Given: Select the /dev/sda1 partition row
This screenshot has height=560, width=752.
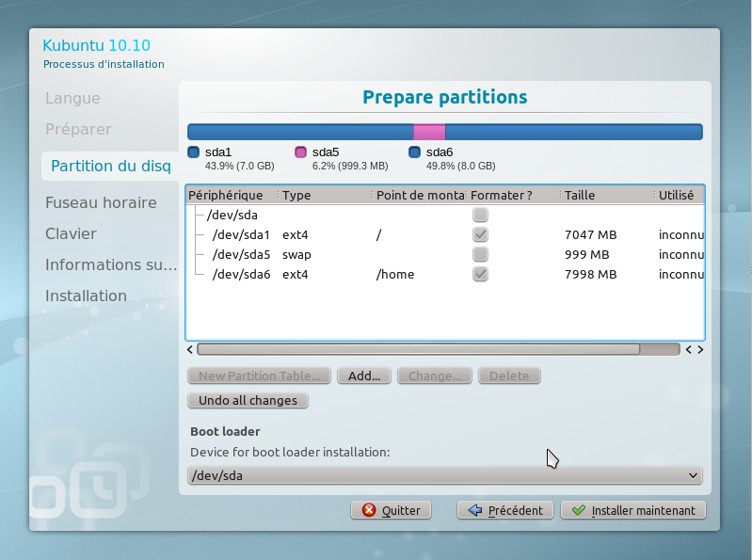Looking at the screenshot, I should [445, 234].
